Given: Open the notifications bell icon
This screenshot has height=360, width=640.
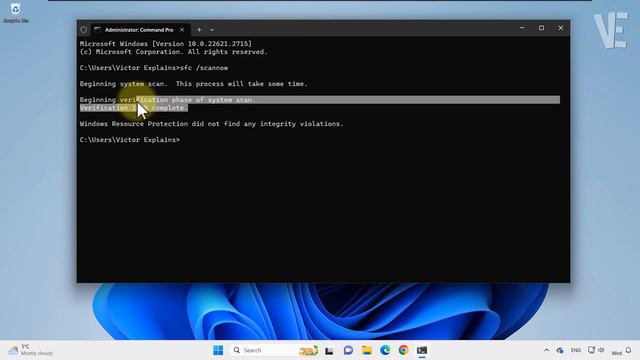Looking at the screenshot, I should coord(629,350).
